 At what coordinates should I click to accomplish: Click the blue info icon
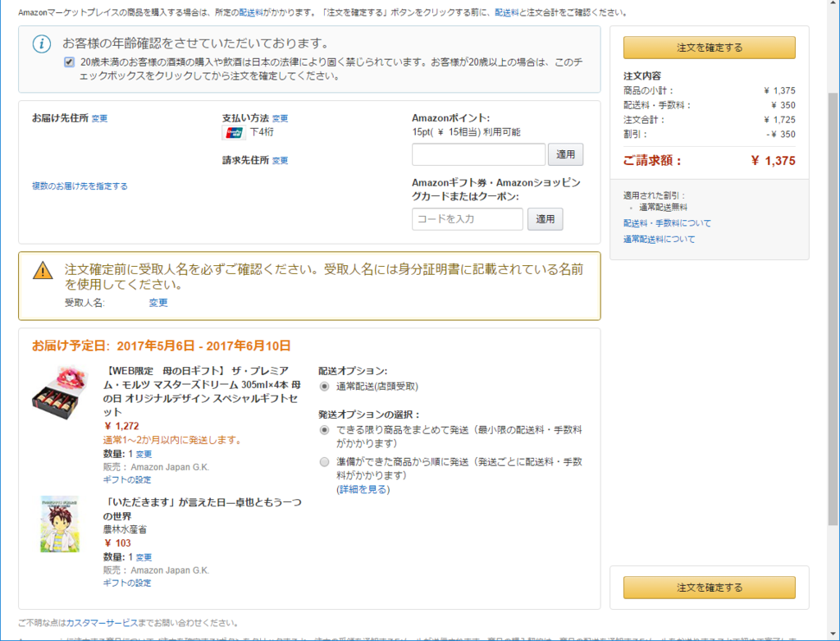coord(42,44)
